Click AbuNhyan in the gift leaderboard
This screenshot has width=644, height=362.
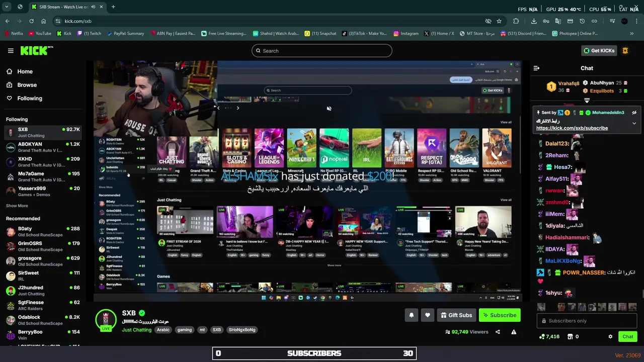[x=602, y=83]
